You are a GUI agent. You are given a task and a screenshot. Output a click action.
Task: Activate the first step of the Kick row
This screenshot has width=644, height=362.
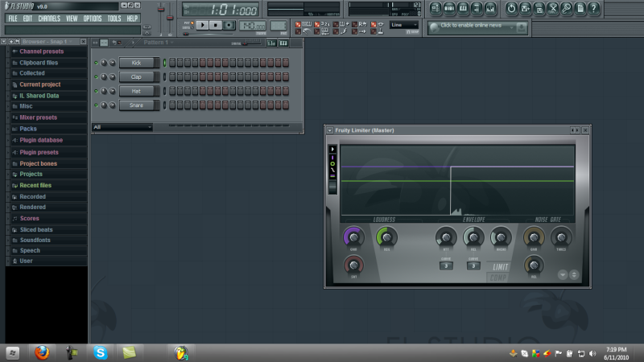click(172, 63)
